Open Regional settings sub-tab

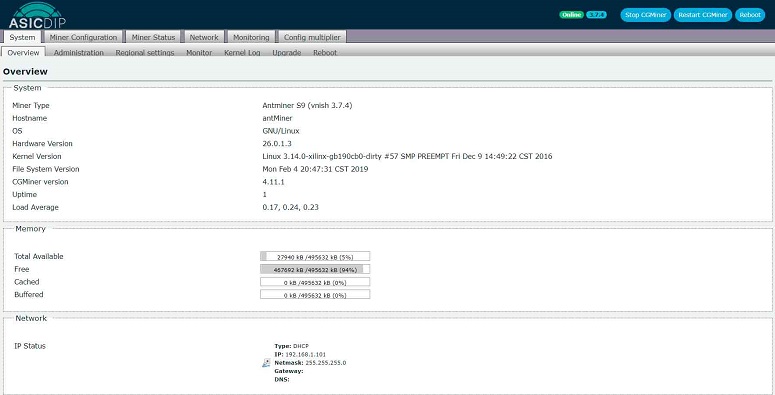pyautogui.click(x=145, y=52)
